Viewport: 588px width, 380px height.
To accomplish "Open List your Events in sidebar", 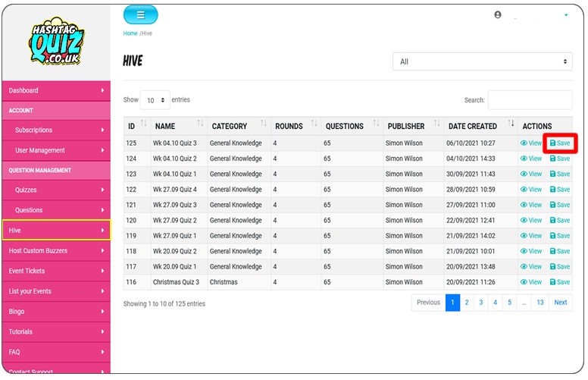I will click(56, 291).
